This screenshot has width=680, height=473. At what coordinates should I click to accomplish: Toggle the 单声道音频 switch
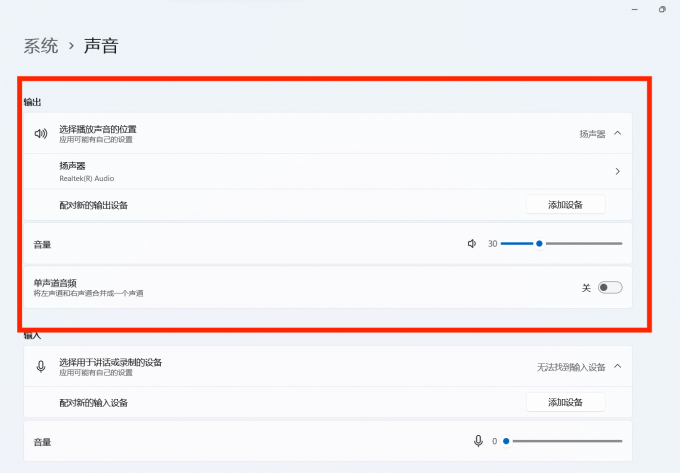click(610, 287)
